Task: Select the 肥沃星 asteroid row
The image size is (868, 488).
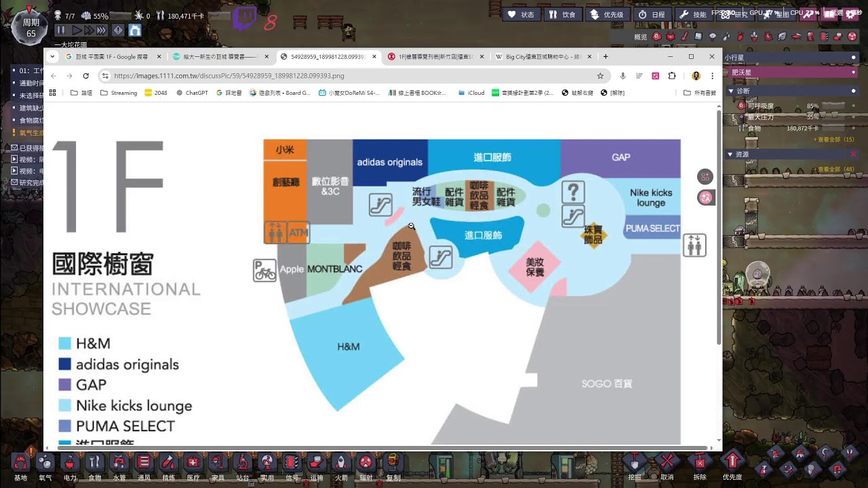Action: (x=791, y=72)
